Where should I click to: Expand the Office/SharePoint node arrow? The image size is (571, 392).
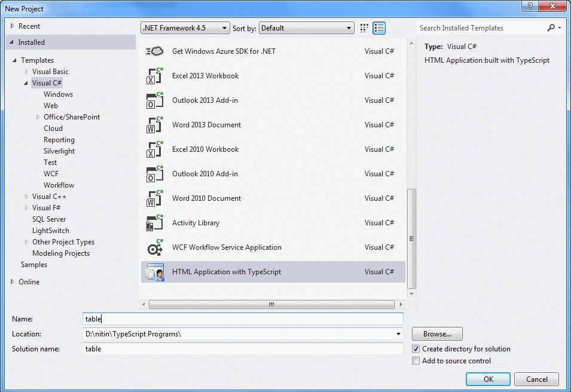pos(38,117)
